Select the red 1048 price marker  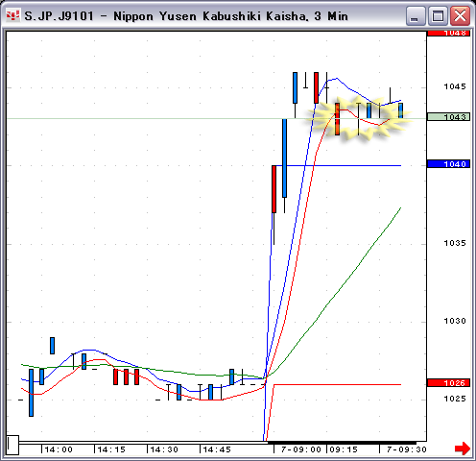pyautogui.click(x=448, y=33)
